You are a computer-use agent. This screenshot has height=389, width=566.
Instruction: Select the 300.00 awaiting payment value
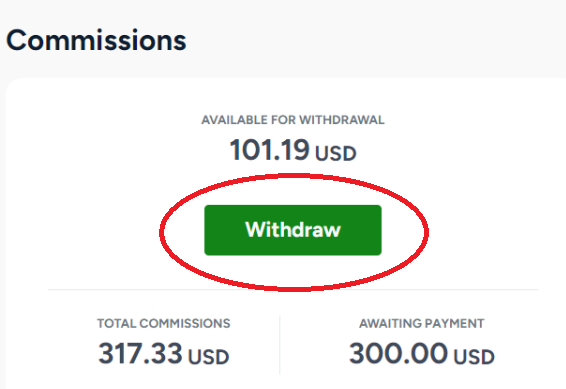point(399,353)
